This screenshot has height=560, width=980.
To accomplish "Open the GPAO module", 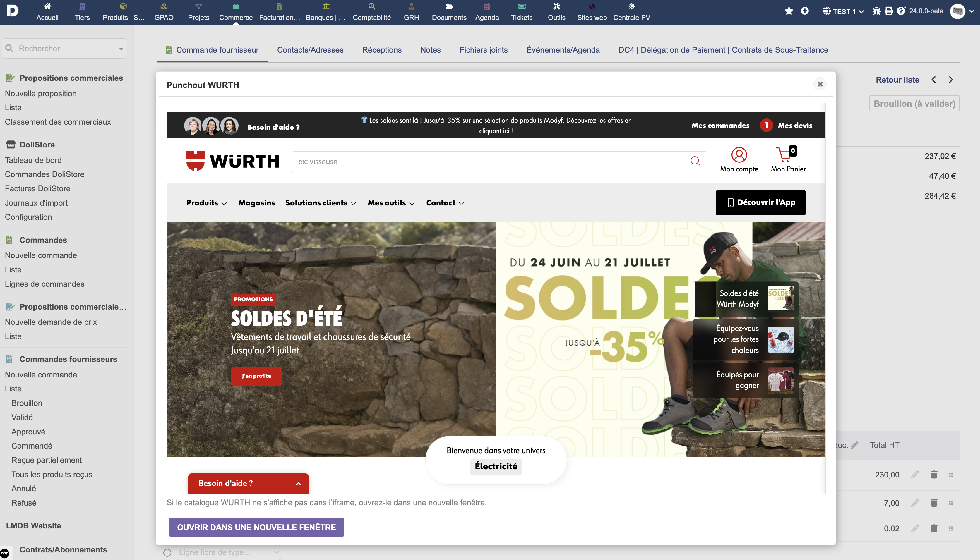I will 164,12.
